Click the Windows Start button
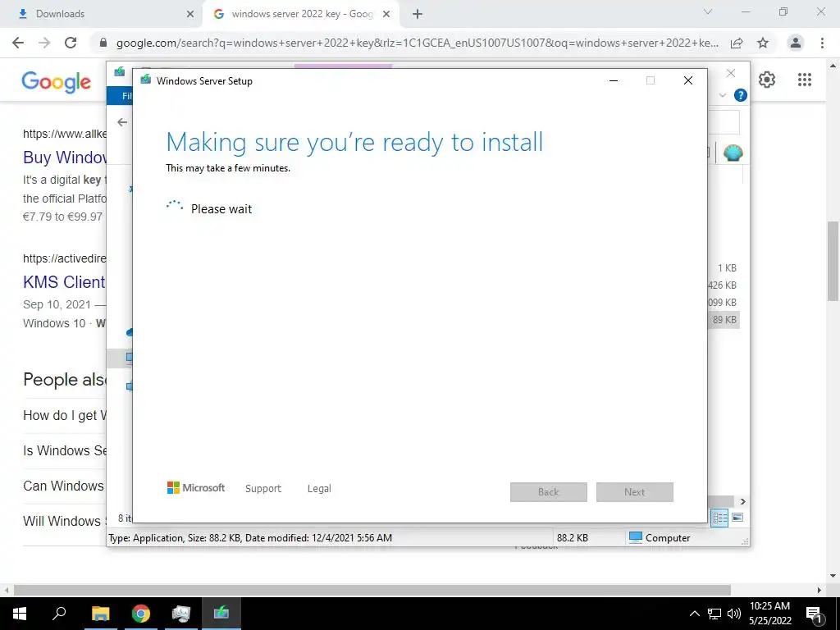 [20, 614]
